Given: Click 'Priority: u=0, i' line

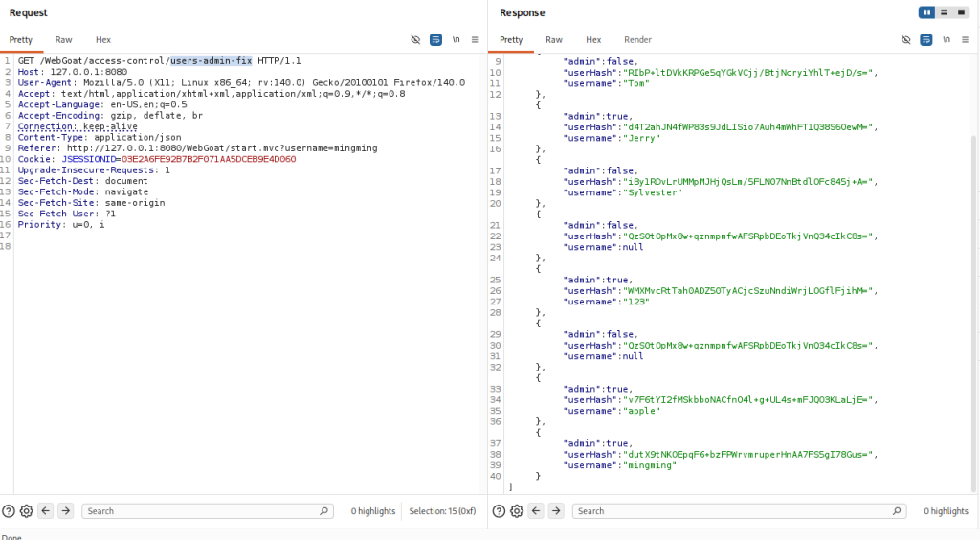Looking at the screenshot, I should [61, 224].
